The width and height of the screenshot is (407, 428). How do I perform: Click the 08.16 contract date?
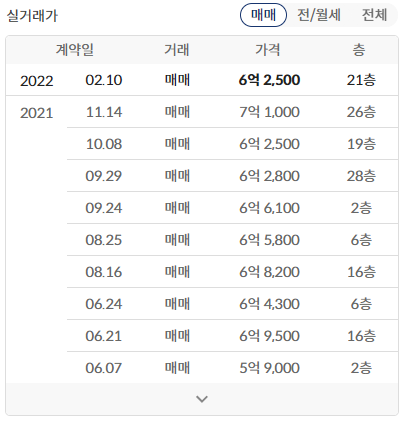(x=104, y=272)
